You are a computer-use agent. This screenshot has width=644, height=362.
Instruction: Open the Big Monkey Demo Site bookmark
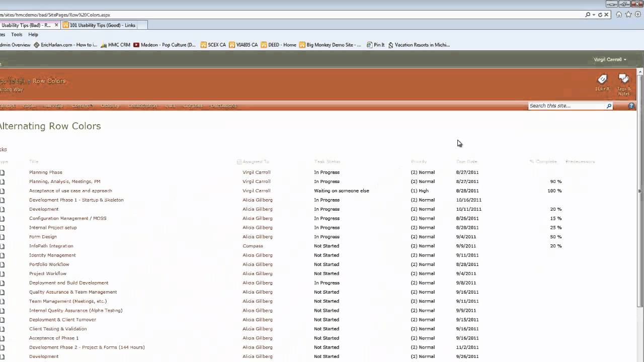[x=330, y=45]
